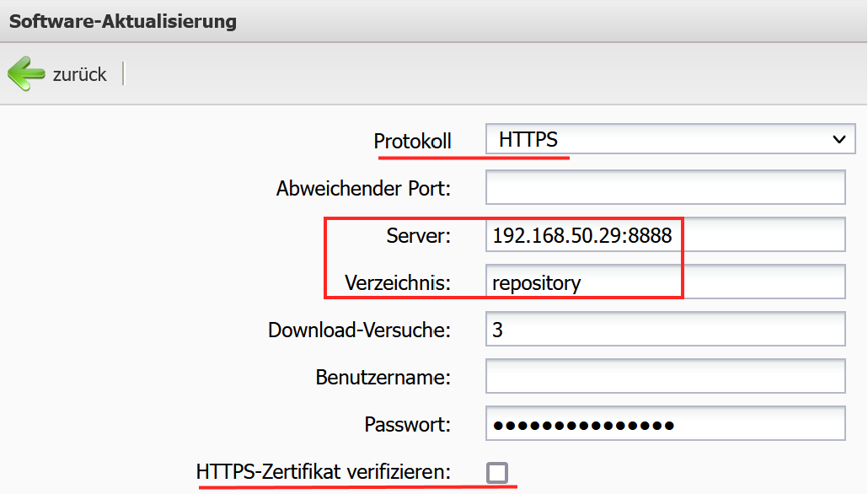
Task: Focus the empty Benutzername input field
Action: click(x=665, y=376)
